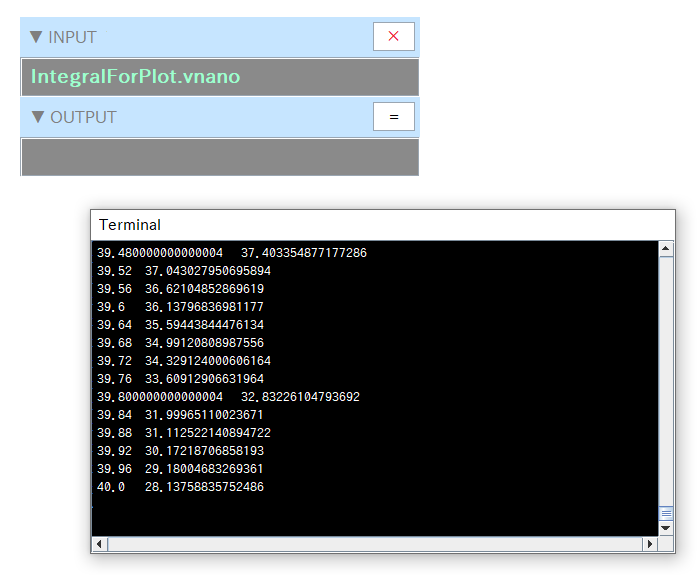Viewport: 700px width, 575px height.
Task: Select terminal value 31.112522140894722
Action: coord(208,433)
